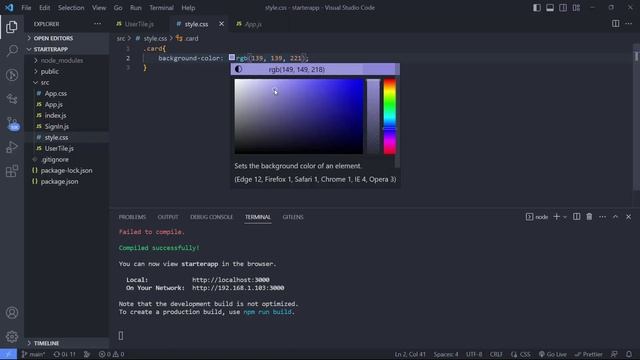Open the Manage gear icon
640x360 pixels.
[12, 337]
